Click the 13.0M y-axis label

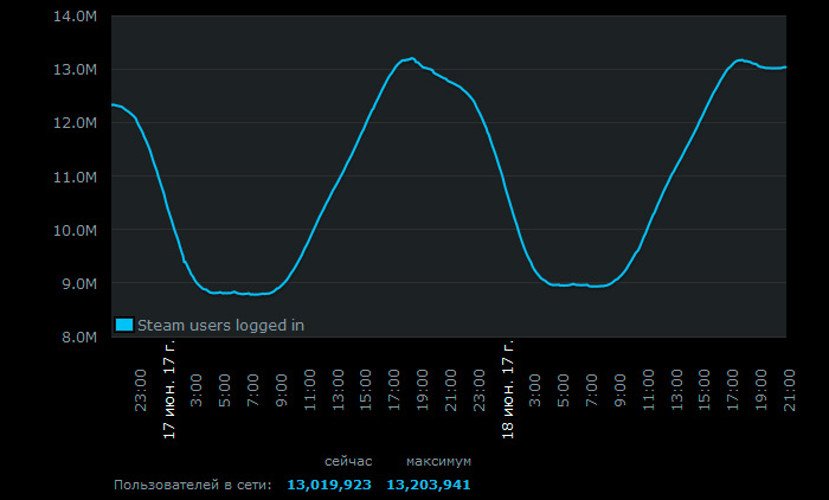[x=76, y=70]
